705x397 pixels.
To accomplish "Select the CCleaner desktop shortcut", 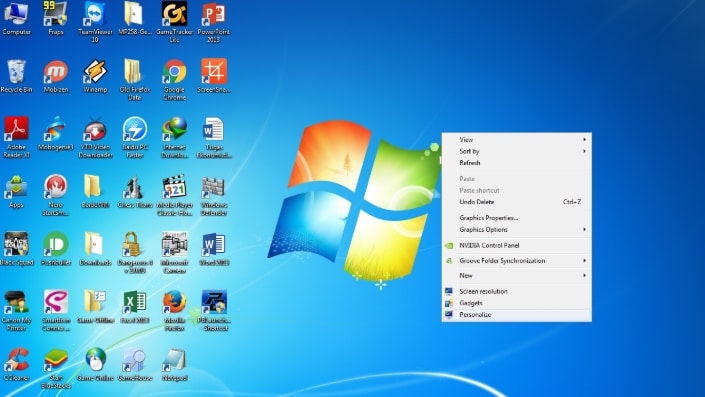I will (x=16, y=365).
